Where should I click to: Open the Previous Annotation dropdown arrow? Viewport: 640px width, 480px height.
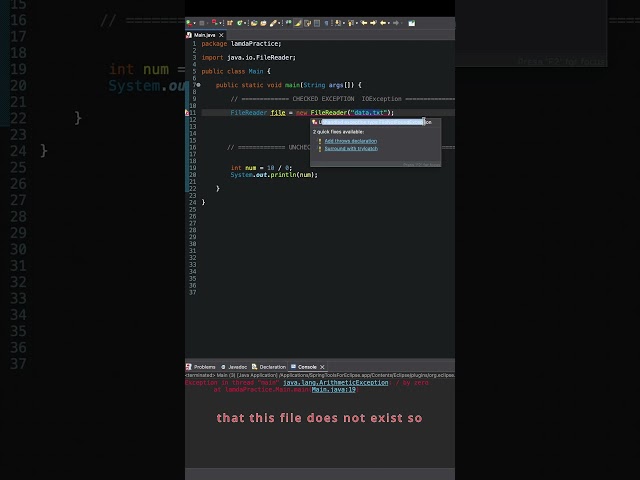click(x=357, y=23)
